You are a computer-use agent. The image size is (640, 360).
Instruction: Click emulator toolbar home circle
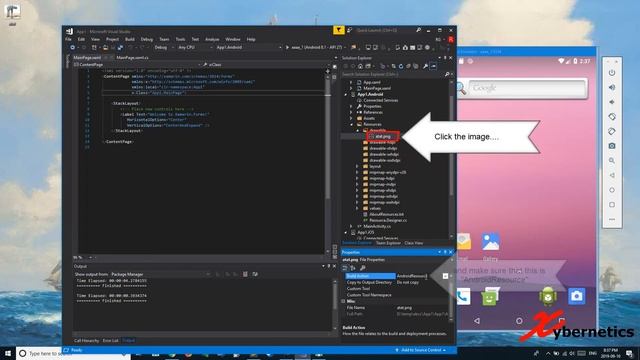click(x=611, y=190)
